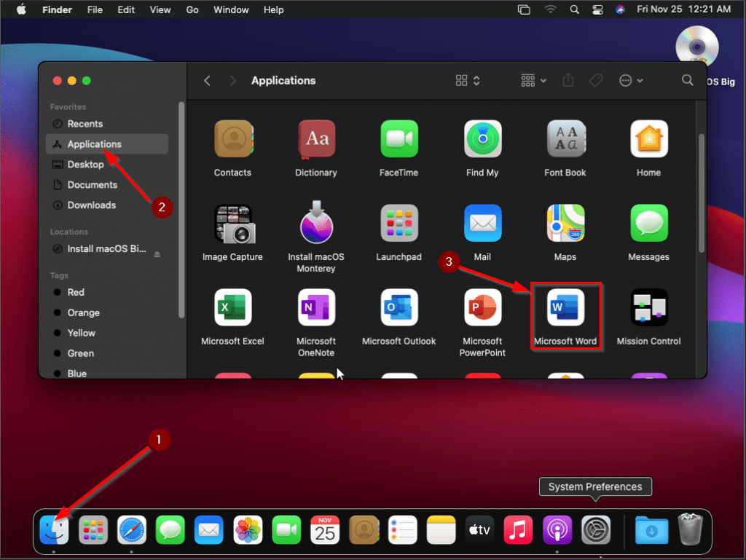The width and height of the screenshot is (746, 560).
Task: Open the View menu
Action: click(160, 9)
